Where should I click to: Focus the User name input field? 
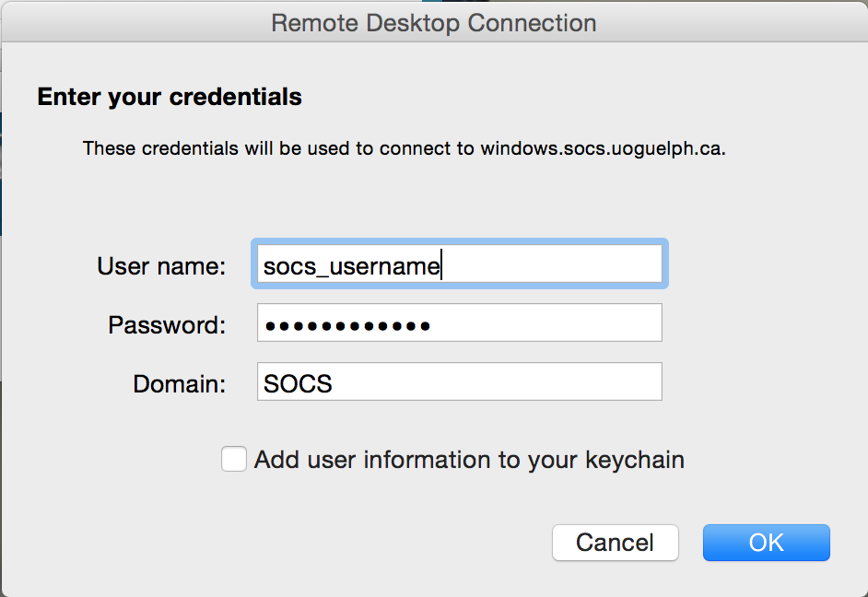pos(459,265)
